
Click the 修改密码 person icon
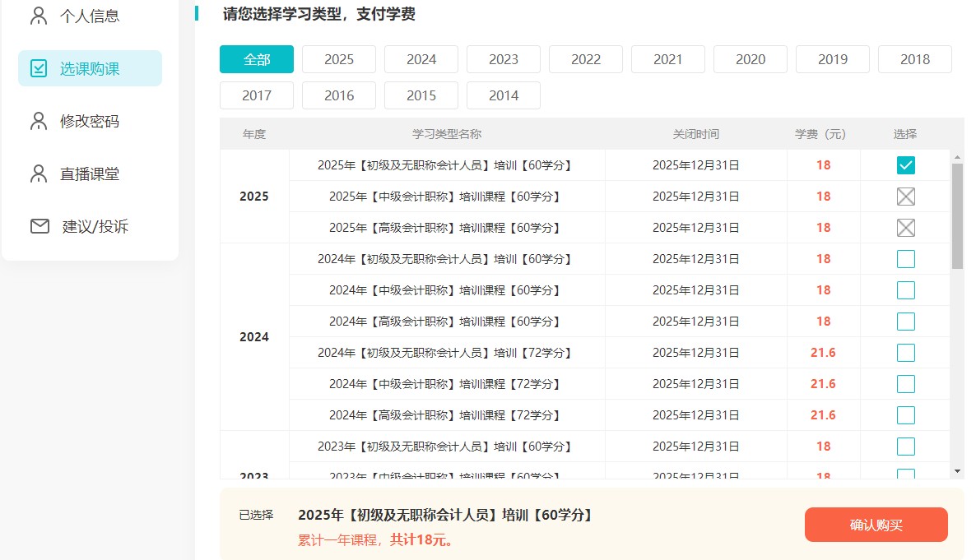point(39,121)
